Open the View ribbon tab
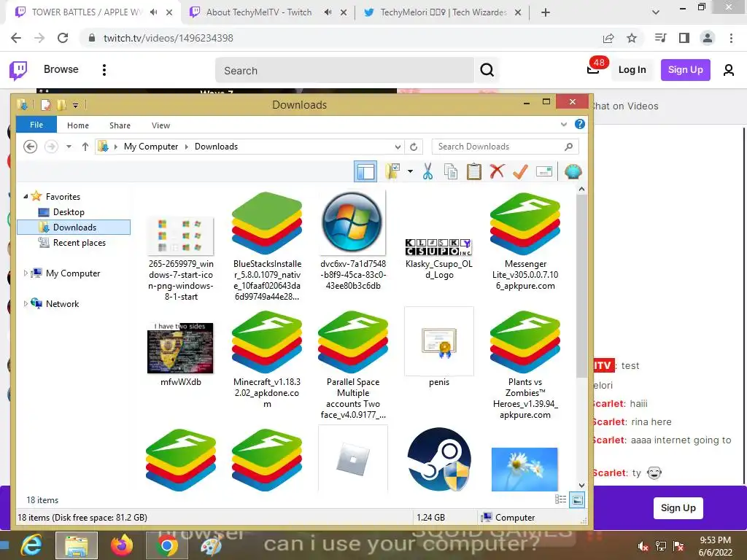Image resolution: width=747 pixels, height=560 pixels. click(160, 125)
